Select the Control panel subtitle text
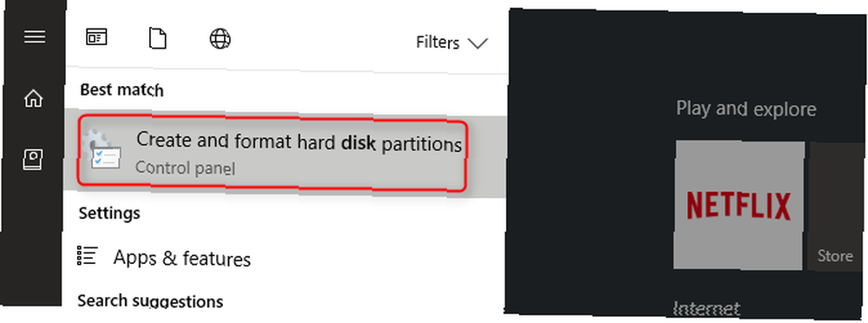This screenshot has width=868, height=323. coord(186,168)
